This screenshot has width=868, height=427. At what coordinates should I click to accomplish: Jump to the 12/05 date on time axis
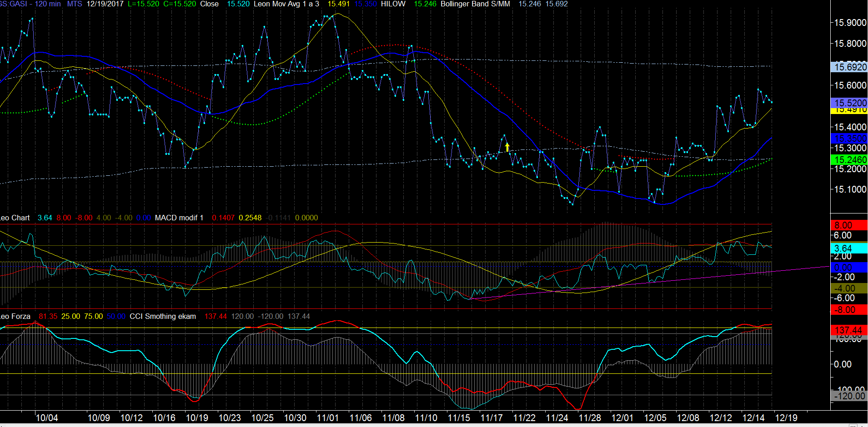click(x=655, y=418)
